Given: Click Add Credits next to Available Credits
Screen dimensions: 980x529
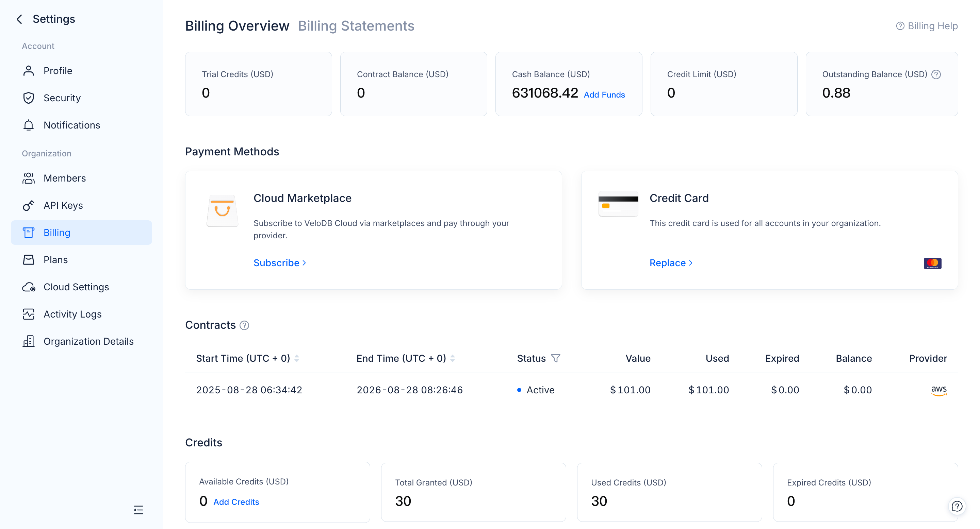Looking at the screenshot, I should (x=236, y=502).
